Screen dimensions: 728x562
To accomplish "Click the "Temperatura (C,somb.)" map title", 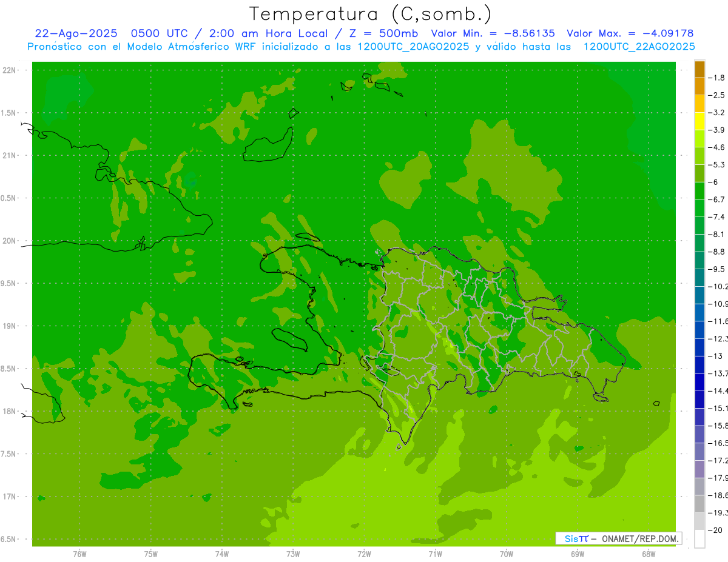I will click(371, 13).
